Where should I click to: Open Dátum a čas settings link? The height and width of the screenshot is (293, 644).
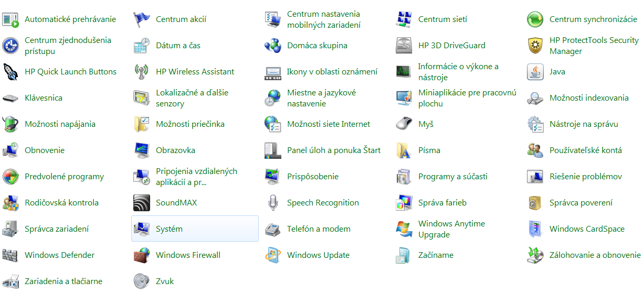pos(178,46)
